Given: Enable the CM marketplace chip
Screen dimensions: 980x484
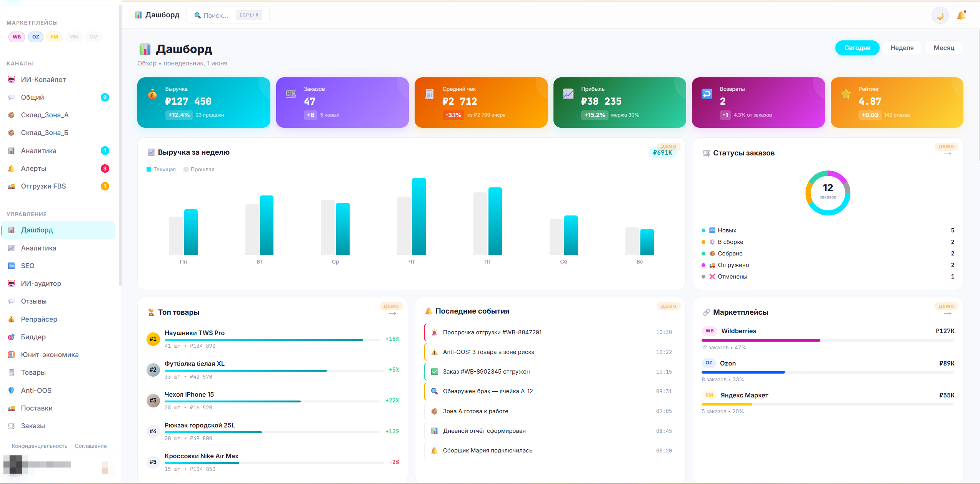Looking at the screenshot, I should point(94,37).
